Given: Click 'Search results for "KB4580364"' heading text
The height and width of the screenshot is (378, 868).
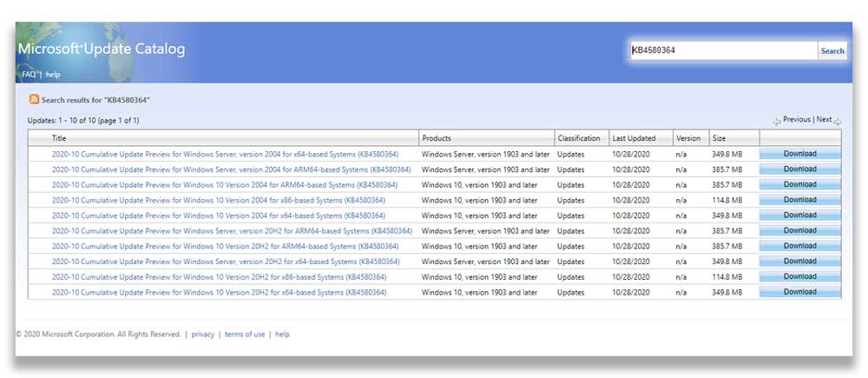Looking at the screenshot, I should click(x=96, y=100).
